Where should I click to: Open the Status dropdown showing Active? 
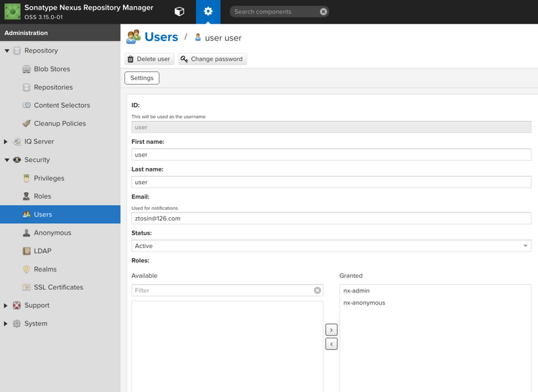pyautogui.click(x=331, y=246)
